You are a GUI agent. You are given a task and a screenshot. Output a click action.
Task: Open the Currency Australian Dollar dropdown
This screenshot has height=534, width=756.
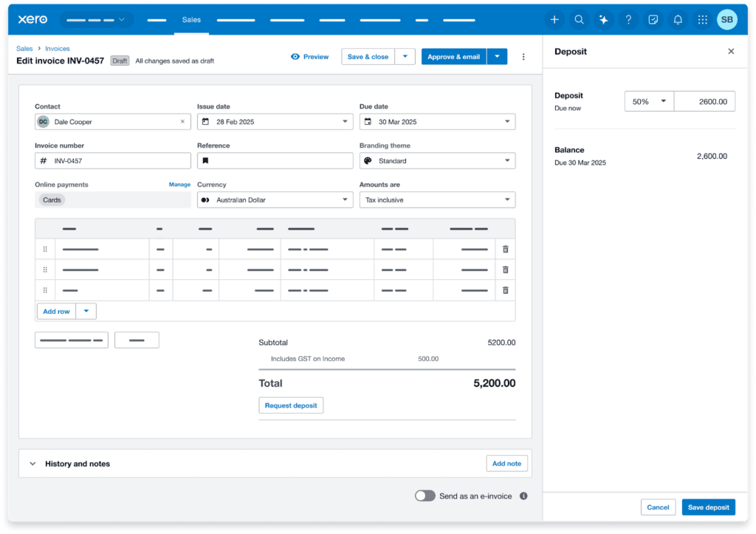point(275,200)
